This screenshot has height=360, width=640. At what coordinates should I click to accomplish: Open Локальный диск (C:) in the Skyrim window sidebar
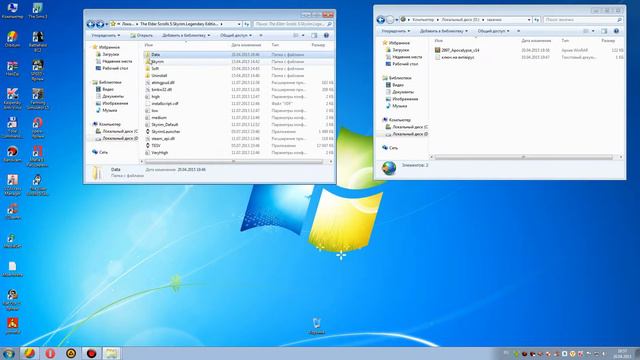pos(117,131)
